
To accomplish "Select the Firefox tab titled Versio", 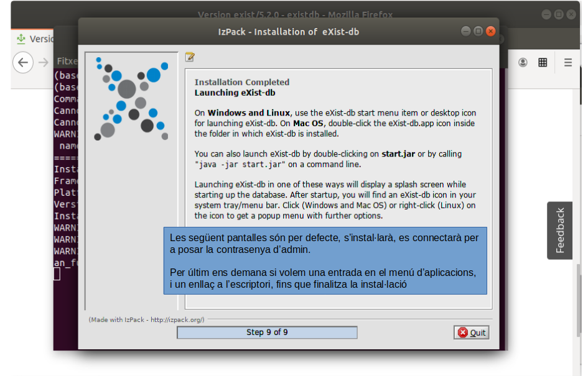I will pos(35,39).
